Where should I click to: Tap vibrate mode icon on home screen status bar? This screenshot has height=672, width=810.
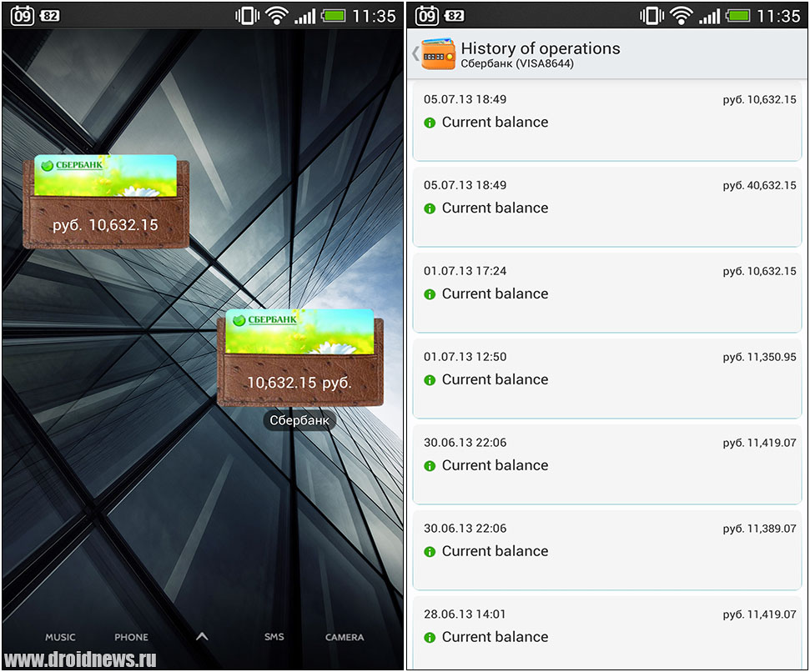(x=248, y=16)
